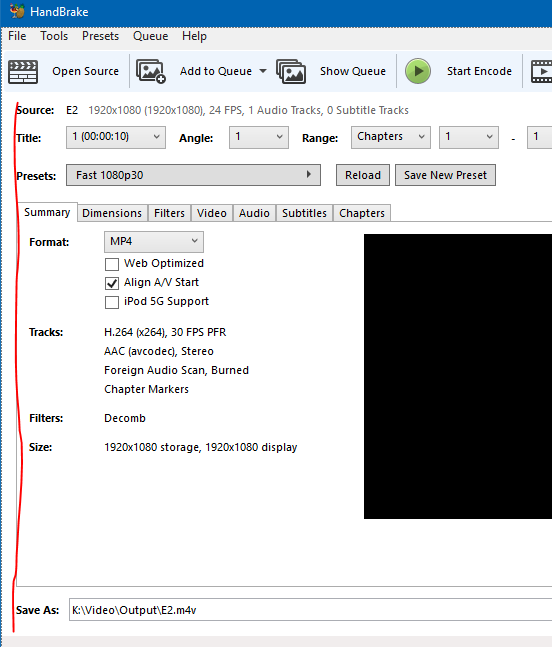The height and width of the screenshot is (647, 552).
Task: Click the Add to Queue label
Action: 216,71
